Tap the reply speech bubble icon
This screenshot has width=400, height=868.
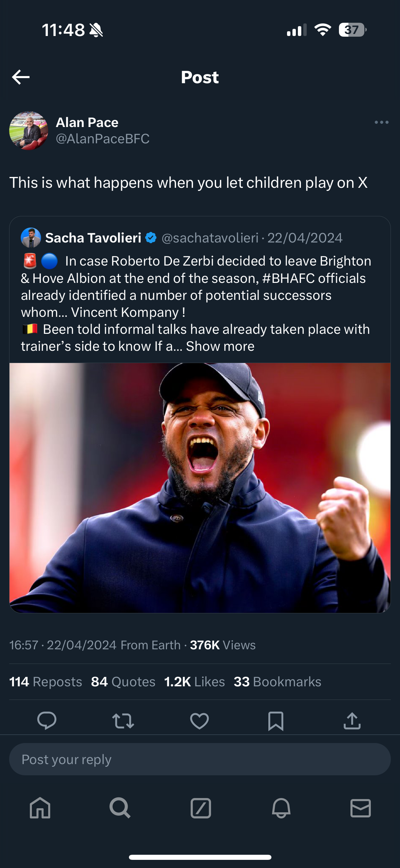[46, 720]
